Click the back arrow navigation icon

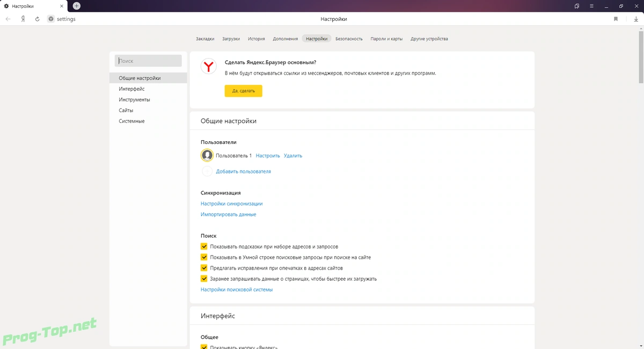[x=8, y=19]
